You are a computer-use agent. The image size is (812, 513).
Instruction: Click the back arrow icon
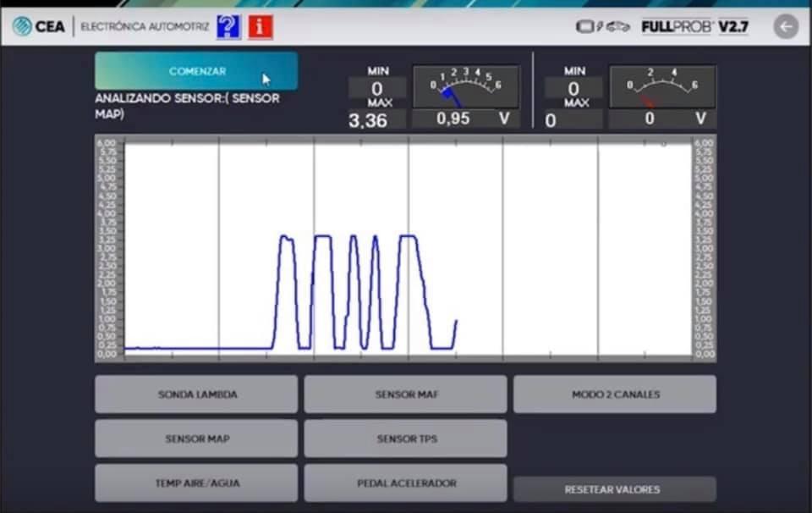tap(786, 26)
